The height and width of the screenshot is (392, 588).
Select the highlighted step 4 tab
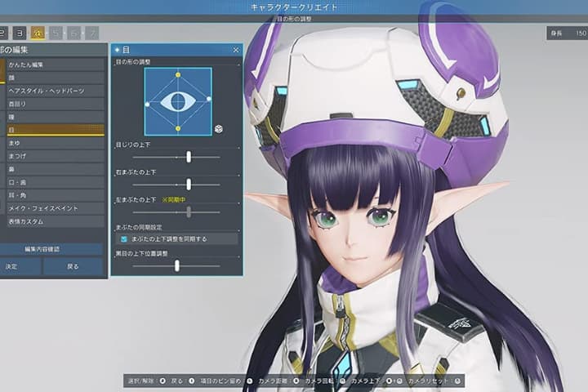[38, 33]
